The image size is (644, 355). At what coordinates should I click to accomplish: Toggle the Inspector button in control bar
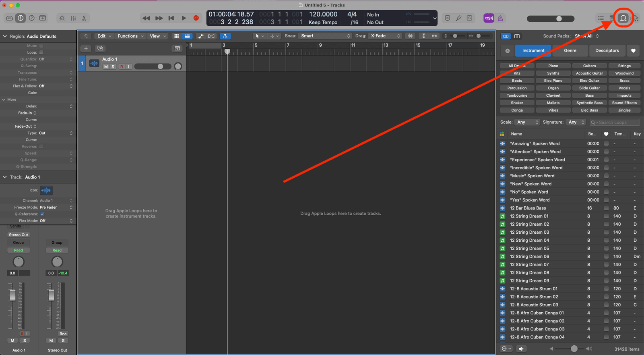[x=21, y=18]
